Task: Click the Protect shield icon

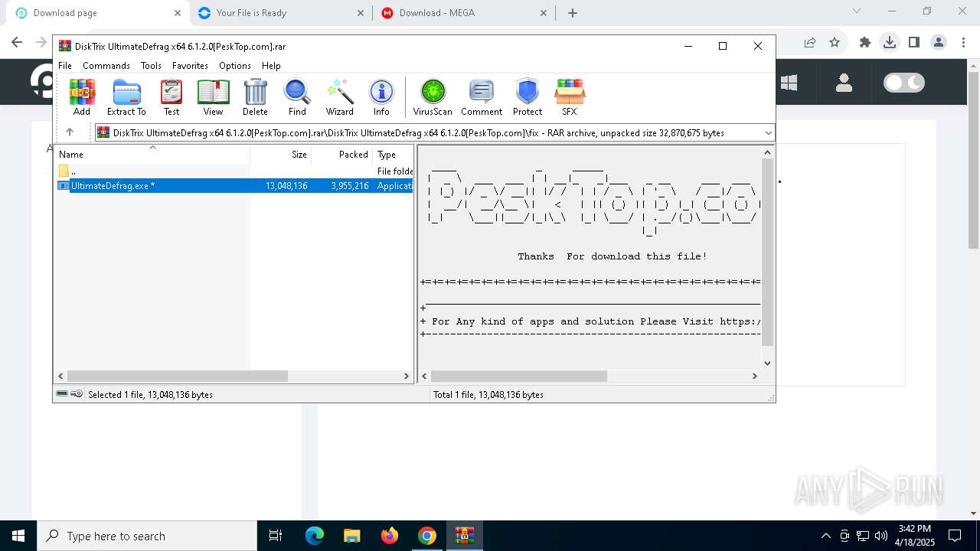Action: [x=528, y=97]
